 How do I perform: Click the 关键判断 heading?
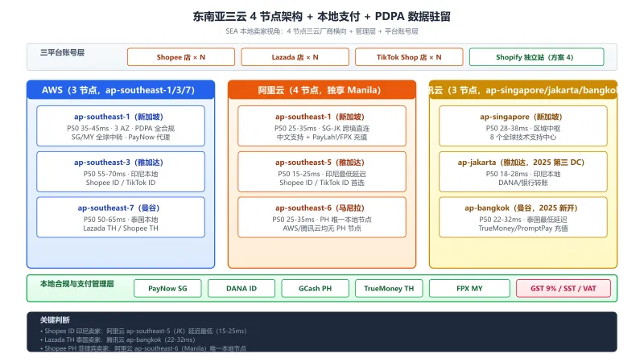tap(55, 319)
